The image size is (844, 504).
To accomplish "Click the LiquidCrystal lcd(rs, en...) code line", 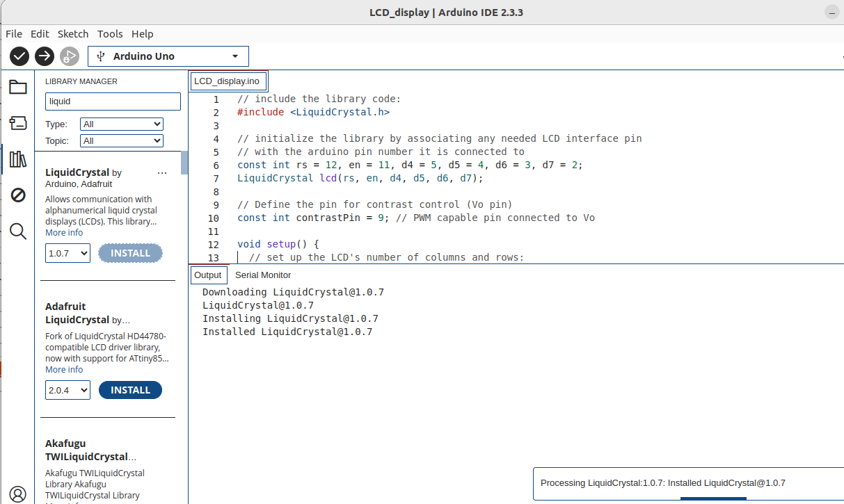I will pos(360,178).
